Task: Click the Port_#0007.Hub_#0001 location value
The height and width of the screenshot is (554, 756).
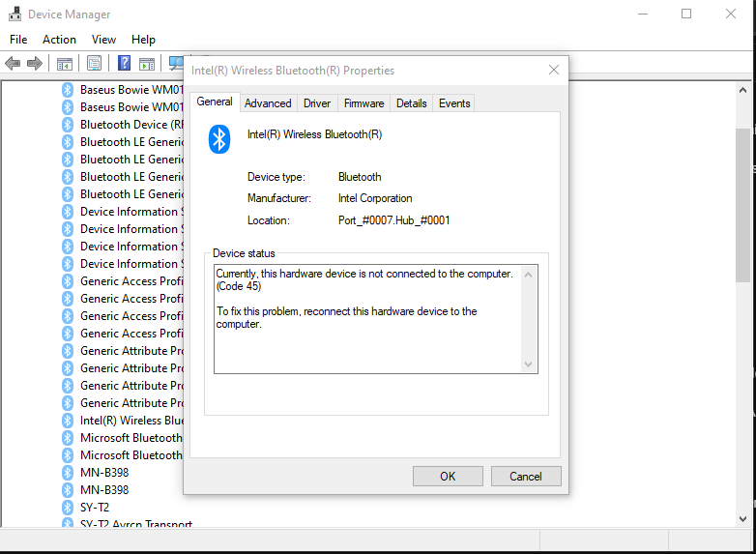Action: (393, 220)
